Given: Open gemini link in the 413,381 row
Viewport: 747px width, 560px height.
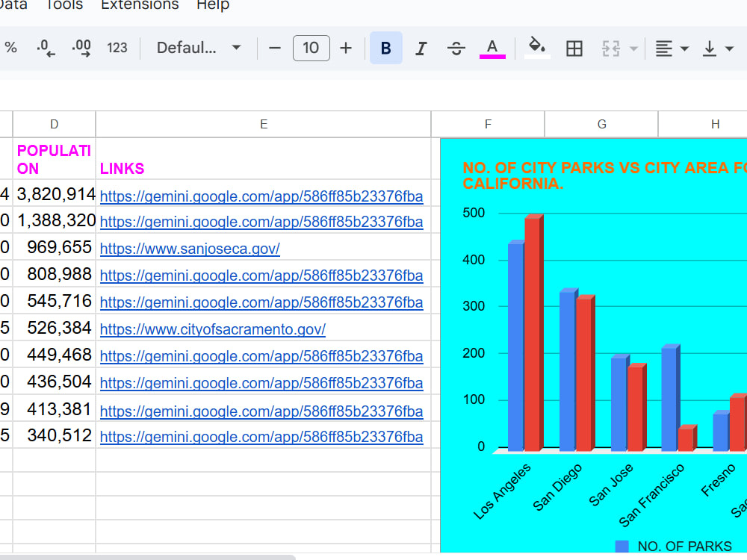Looking at the screenshot, I should 261,411.
